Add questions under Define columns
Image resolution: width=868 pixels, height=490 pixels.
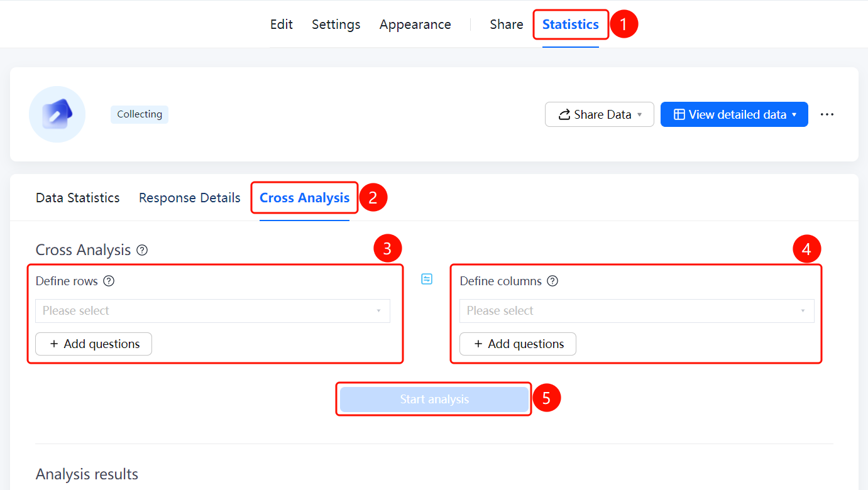[518, 344]
